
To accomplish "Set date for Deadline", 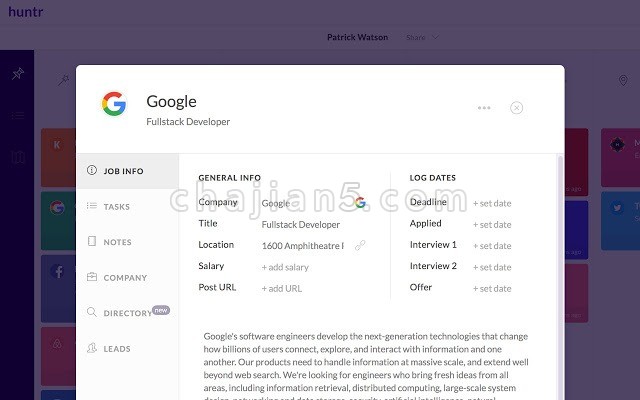I will (x=491, y=203).
